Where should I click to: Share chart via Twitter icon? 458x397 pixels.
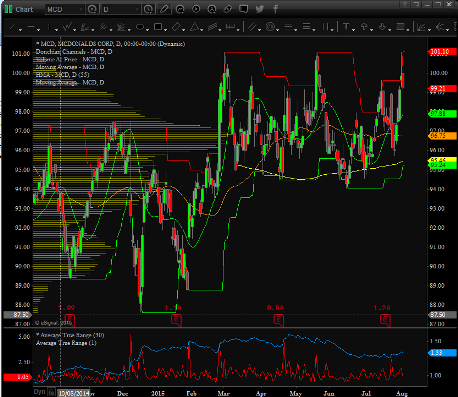coord(260,9)
